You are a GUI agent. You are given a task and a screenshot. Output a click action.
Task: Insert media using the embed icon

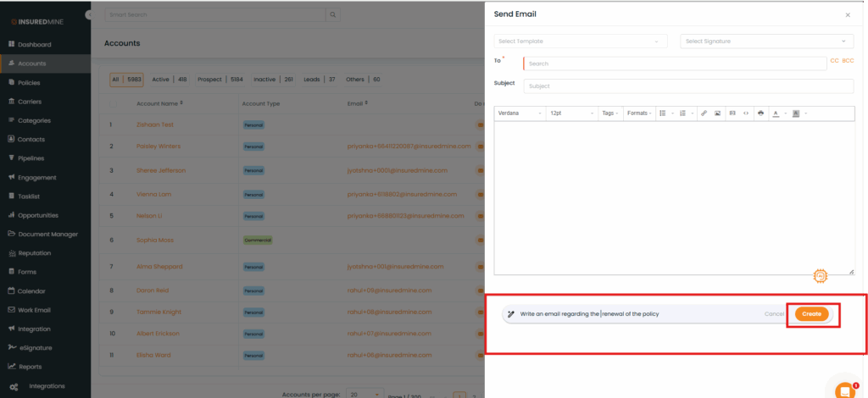(732, 113)
